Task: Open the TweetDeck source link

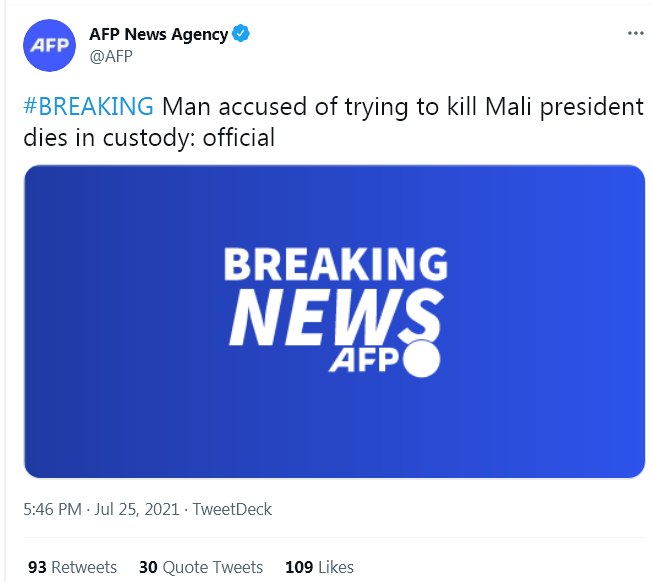Action: pyautogui.click(x=232, y=509)
